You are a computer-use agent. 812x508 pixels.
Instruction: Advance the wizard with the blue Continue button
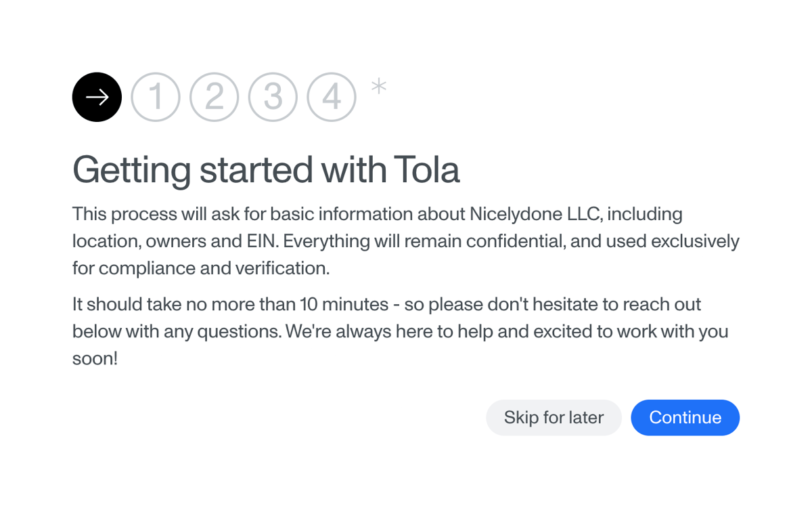[685, 417]
